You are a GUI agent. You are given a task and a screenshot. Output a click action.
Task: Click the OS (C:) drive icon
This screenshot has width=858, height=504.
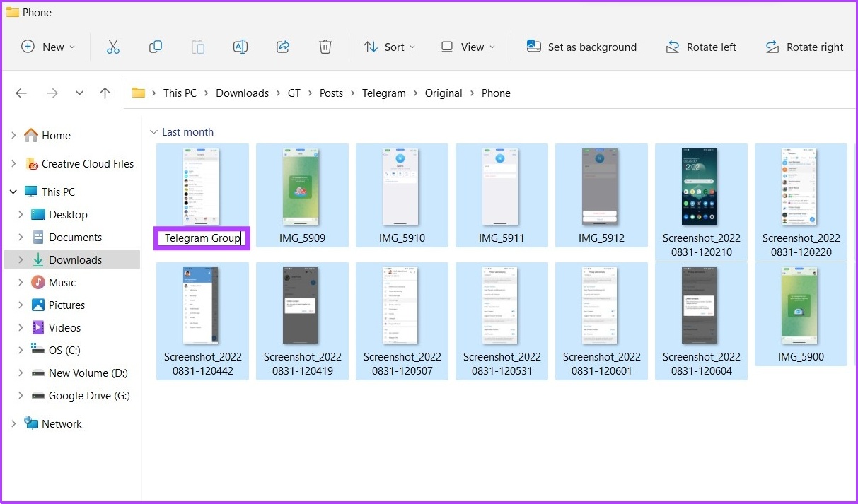[x=38, y=350]
